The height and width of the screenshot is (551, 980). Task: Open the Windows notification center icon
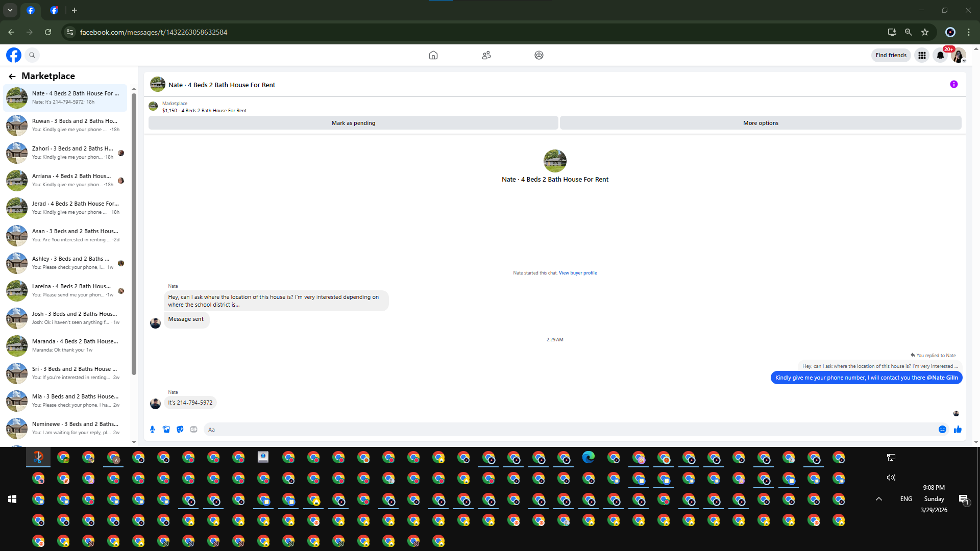tap(964, 499)
